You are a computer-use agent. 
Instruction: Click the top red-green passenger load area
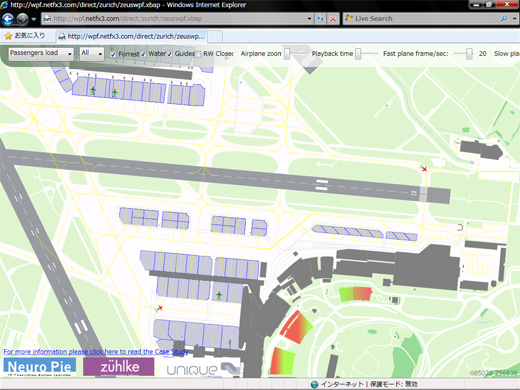355,294
